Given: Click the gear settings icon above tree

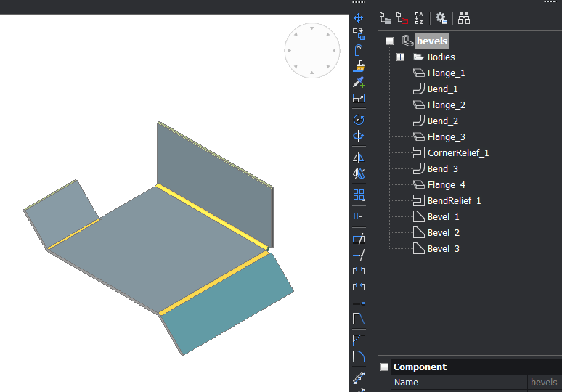Looking at the screenshot, I should coord(441,18).
